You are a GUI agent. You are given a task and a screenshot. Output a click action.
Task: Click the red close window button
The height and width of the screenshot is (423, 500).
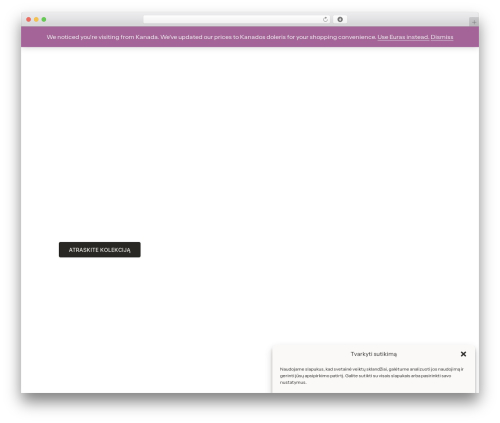(x=29, y=20)
